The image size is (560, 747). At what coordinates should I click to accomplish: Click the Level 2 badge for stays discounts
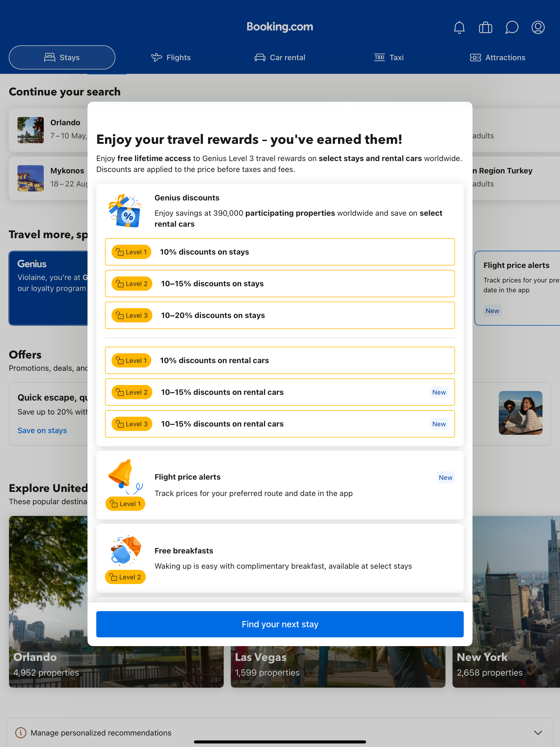(132, 284)
